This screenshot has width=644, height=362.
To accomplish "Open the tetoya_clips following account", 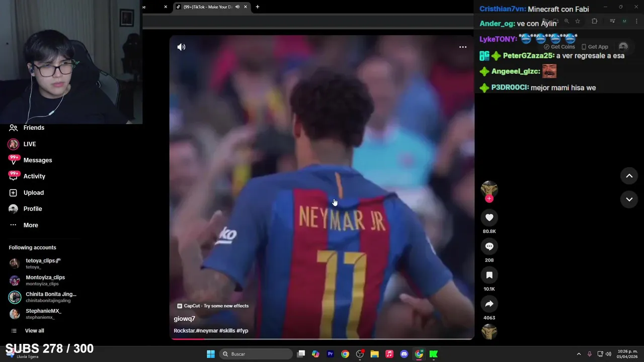I will point(43,263).
